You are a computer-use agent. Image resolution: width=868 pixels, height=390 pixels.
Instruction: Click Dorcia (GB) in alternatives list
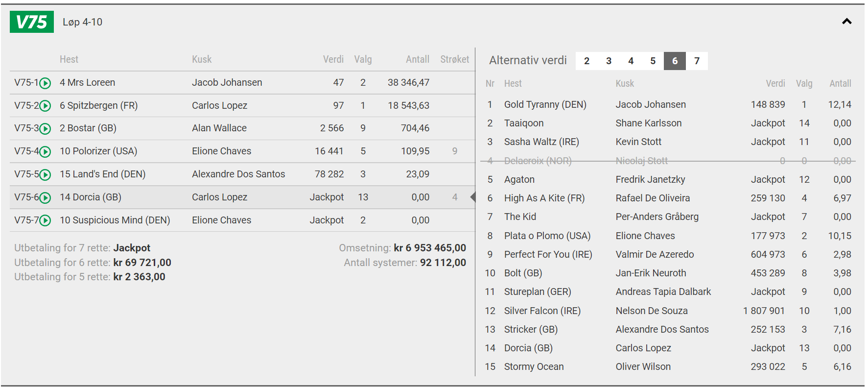pyautogui.click(x=528, y=348)
